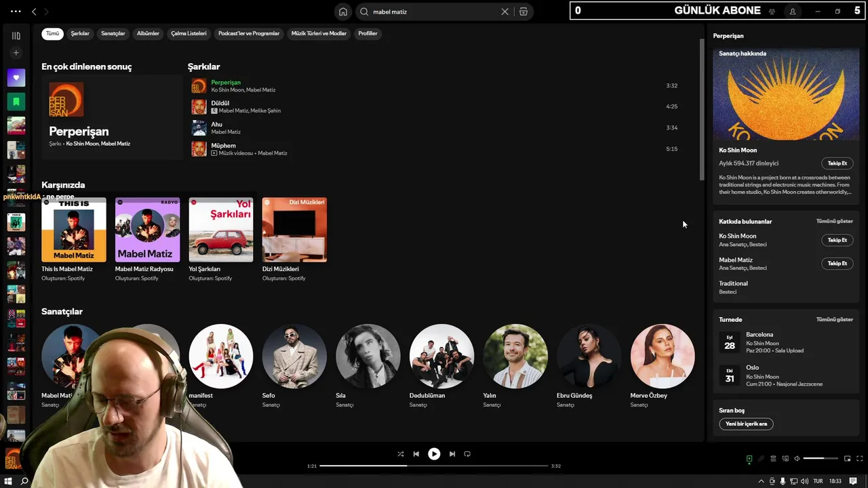Open Mabel Matiz Radyosu playlist

[x=147, y=239]
